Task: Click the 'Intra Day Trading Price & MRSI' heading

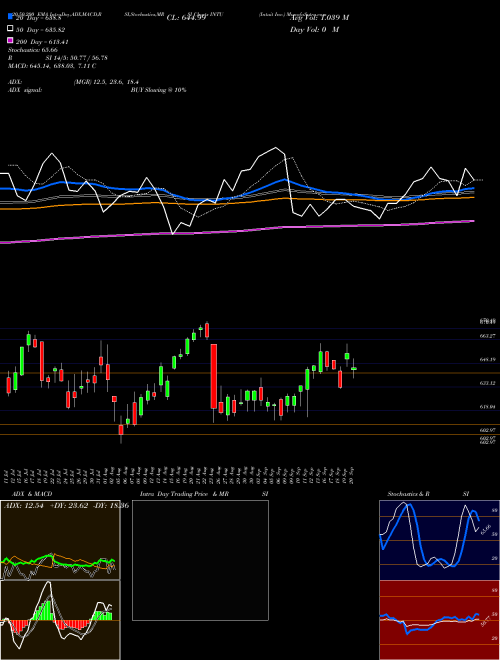Action: [204, 494]
